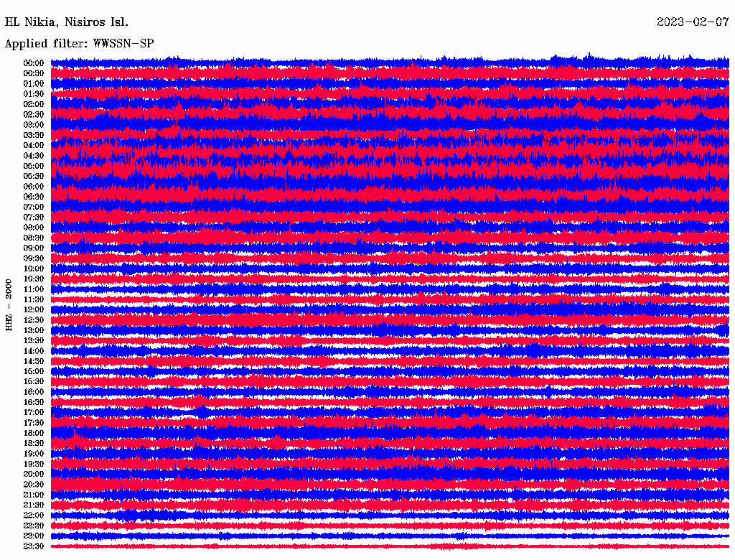Select the 05:00 time label
This screenshot has width=735, height=560.
(34, 166)
